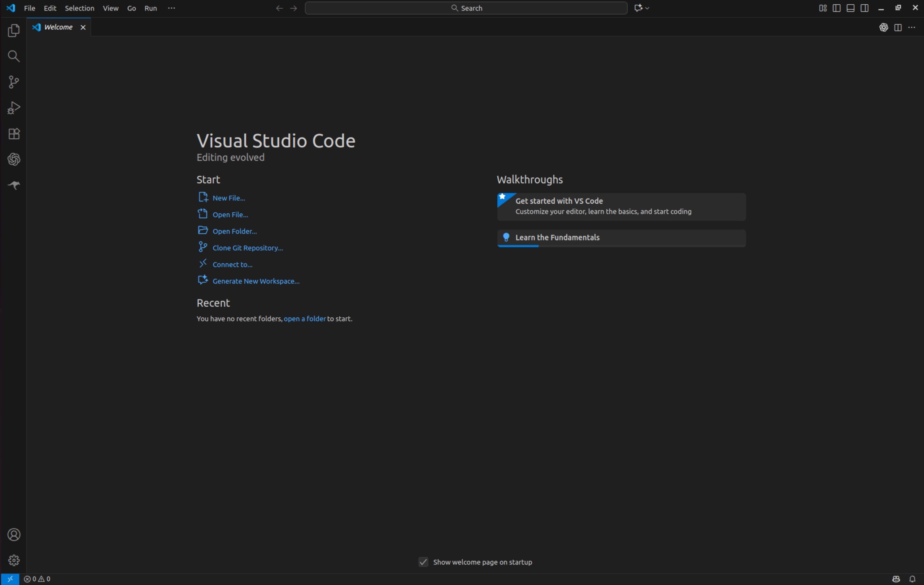Open the ChatGPT extension in activity bar
This screenshot has height=585, width=924.
14,159
